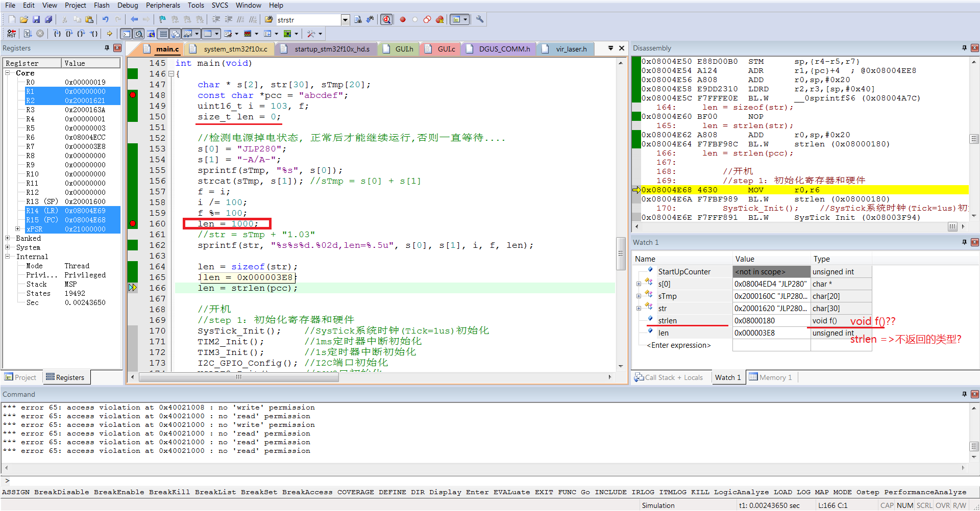This screenshot has width=980, height=511.
Task: Click the EVALuate command hint
Action: pyautogui.click(x=512, y=492)
